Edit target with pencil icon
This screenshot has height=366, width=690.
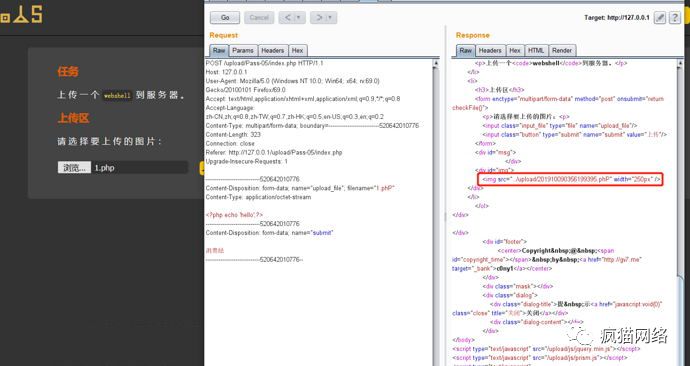pyautogui.click(x=660, y=18)
